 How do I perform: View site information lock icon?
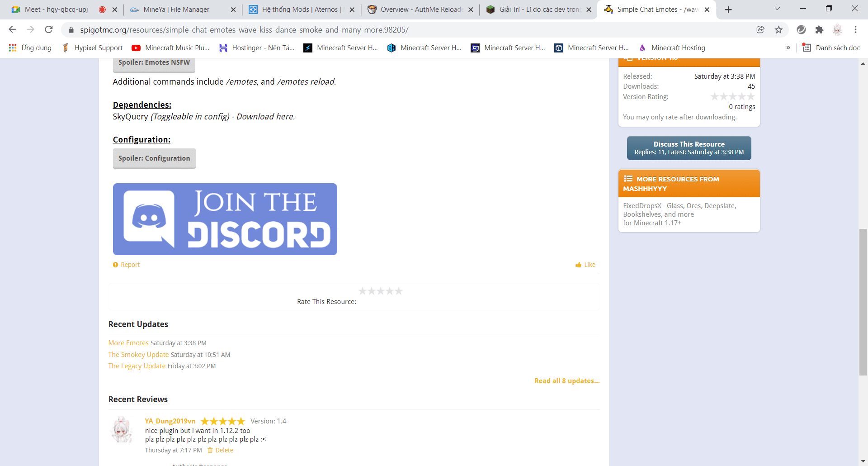71,30
